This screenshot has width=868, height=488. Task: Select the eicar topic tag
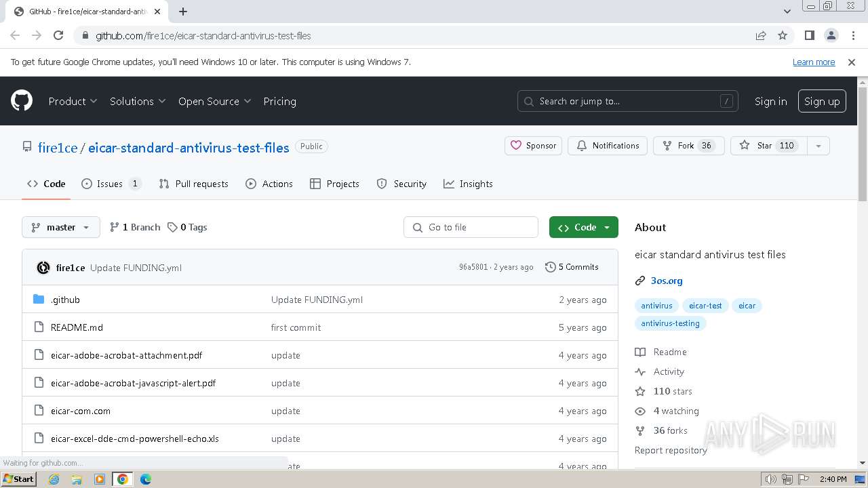click(747, 306)
